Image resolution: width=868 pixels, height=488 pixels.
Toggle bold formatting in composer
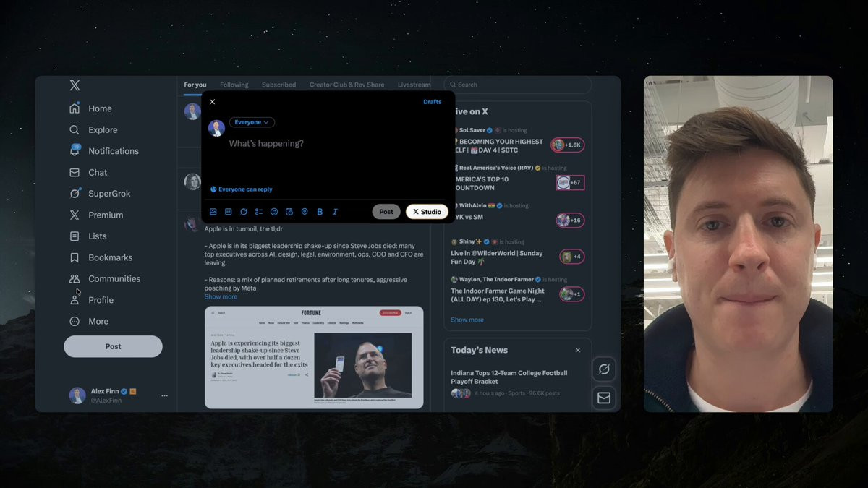[320, 212]
